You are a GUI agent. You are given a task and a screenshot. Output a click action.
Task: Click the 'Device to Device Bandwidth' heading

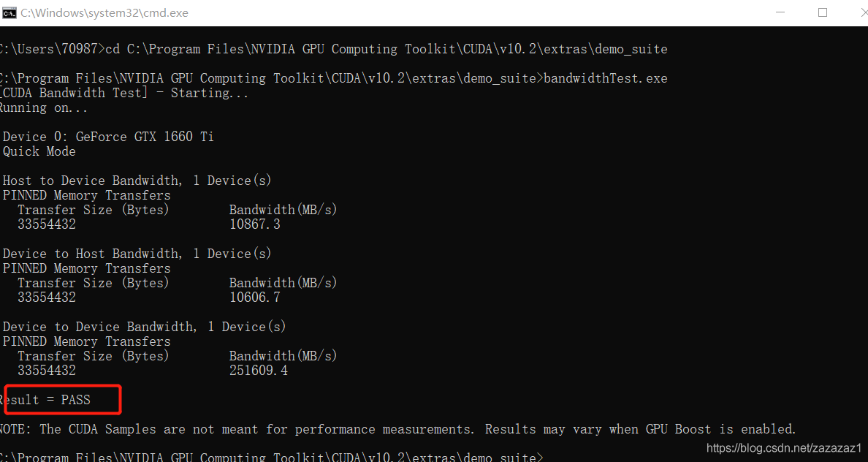tap(144, 327)
